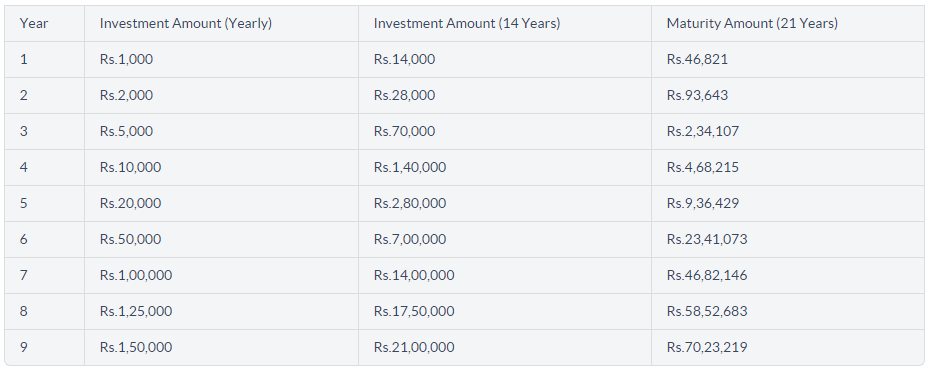
Task: Select the Rs.2,000 yearly investment cell
Action: 126,95
